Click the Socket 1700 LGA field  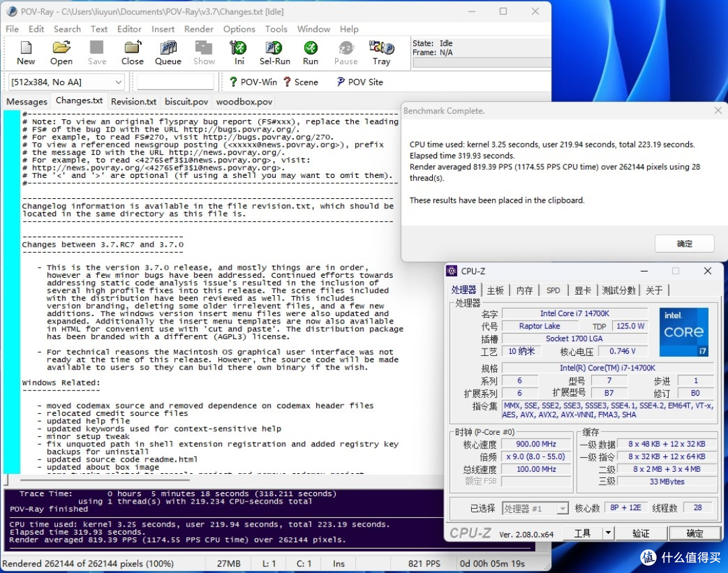(x=574, y=338)
